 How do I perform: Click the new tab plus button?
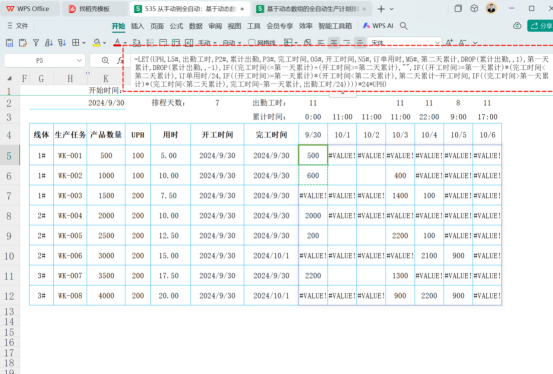381,9
